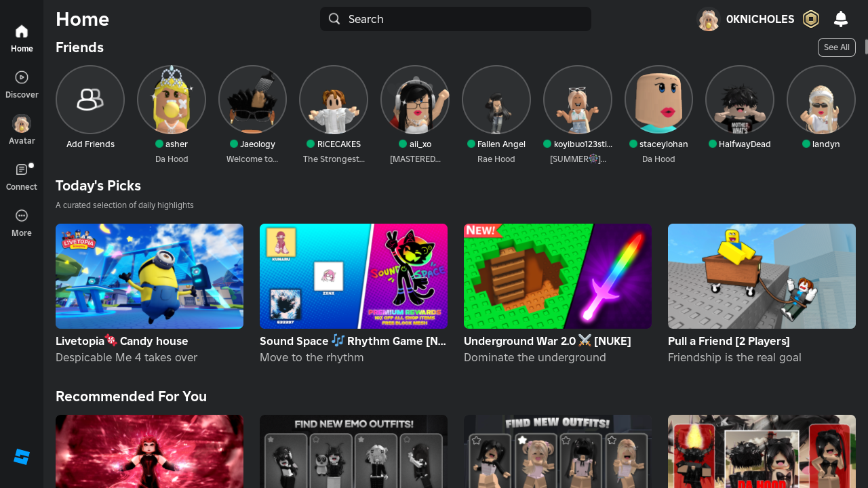
Task: Click Friendship is the real goal text
Action: point(734,357)
